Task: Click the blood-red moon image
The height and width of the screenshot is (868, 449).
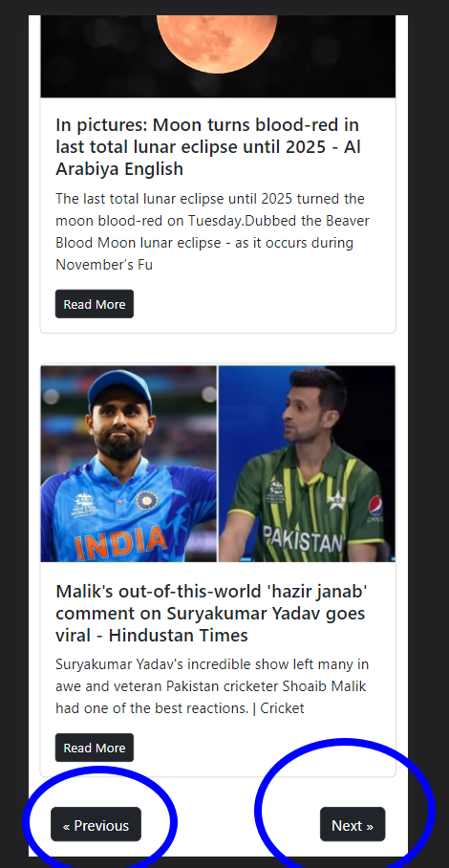Action: tap(217, 42)
